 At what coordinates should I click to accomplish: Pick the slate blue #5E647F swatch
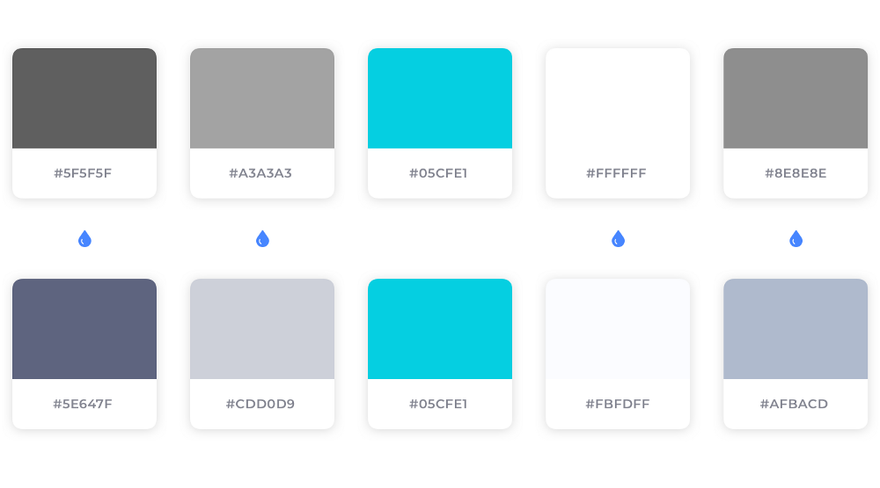[x=84, y=329]
